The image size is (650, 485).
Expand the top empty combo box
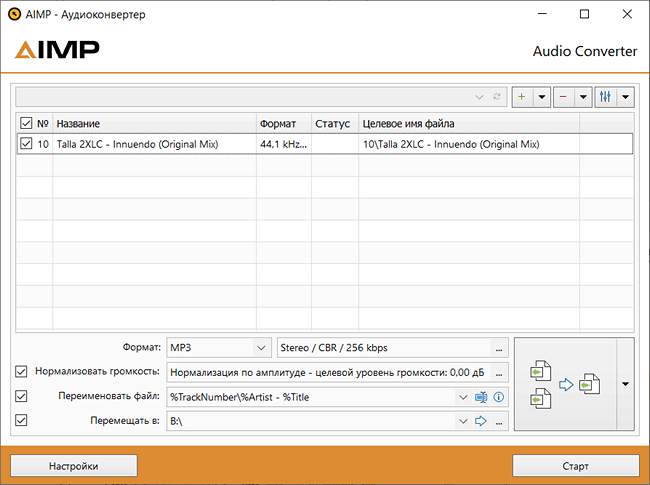tap(479, 97)
